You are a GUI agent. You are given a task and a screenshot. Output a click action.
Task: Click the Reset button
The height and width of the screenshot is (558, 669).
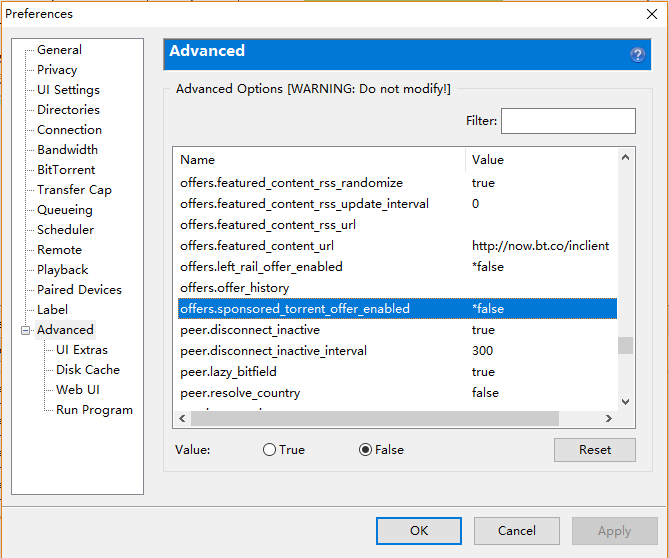[x=594, y=450]
